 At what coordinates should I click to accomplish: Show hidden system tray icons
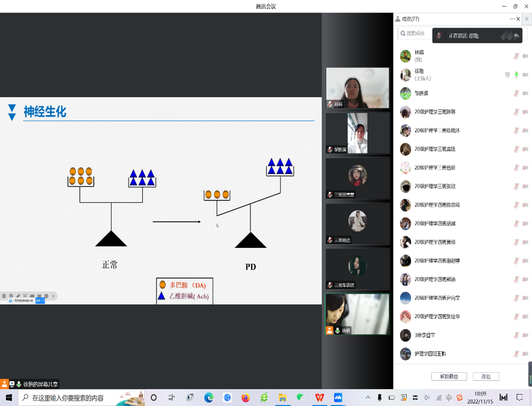coord(368,398)
